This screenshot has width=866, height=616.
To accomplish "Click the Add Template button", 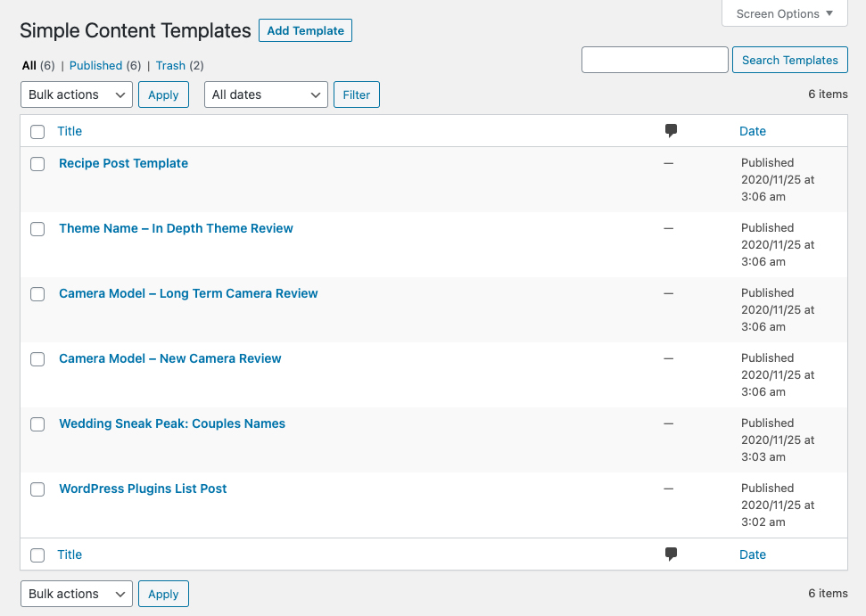I will click(305, 30).
